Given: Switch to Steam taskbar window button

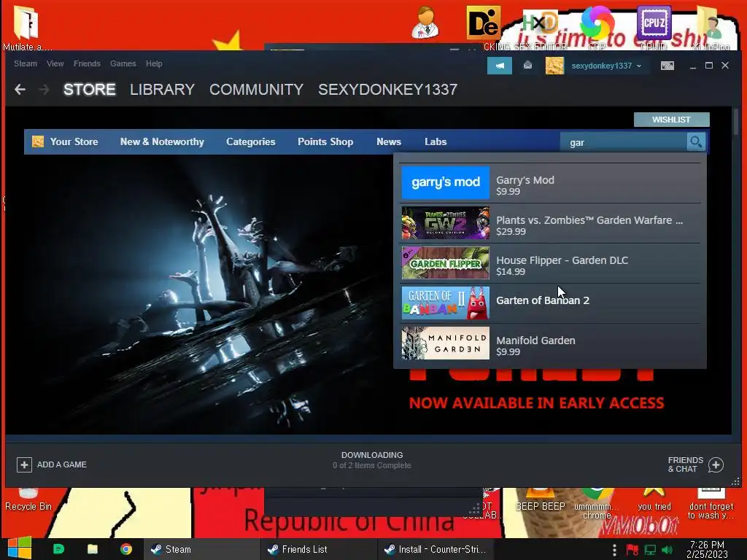Looking at the screenshot, I should click(202, 549).
